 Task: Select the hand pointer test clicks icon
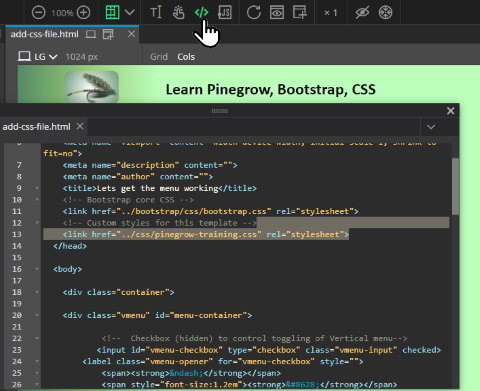pyautogui.click(x=179, y=13)
